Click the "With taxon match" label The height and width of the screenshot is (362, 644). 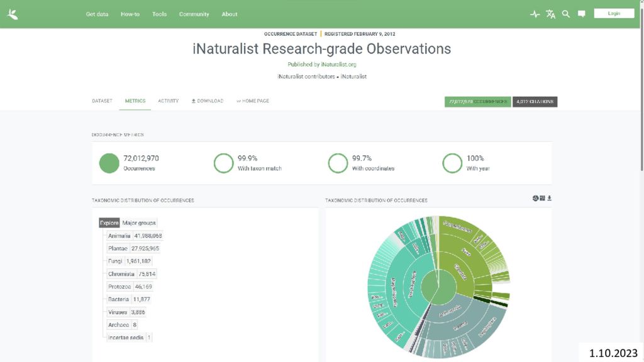[260, 168]
